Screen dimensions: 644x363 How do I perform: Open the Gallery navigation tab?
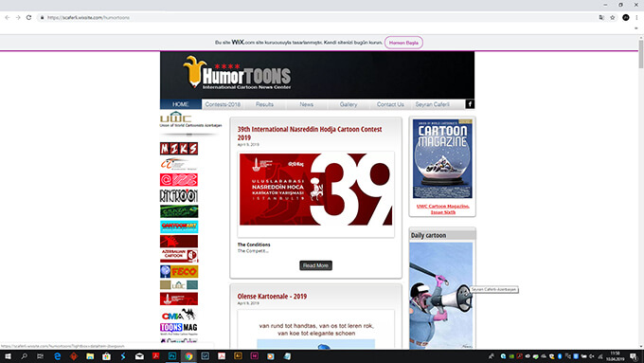point(349,104)
